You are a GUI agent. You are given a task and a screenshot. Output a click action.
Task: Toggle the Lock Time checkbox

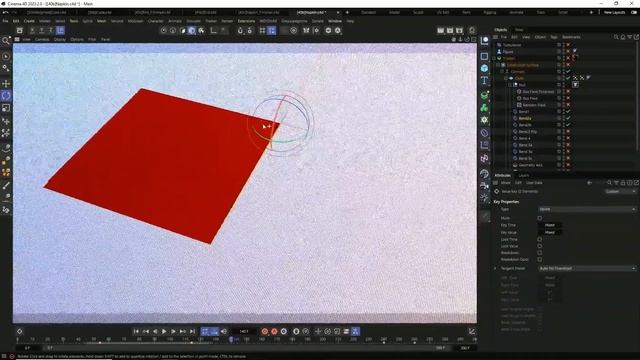point(540,239)
